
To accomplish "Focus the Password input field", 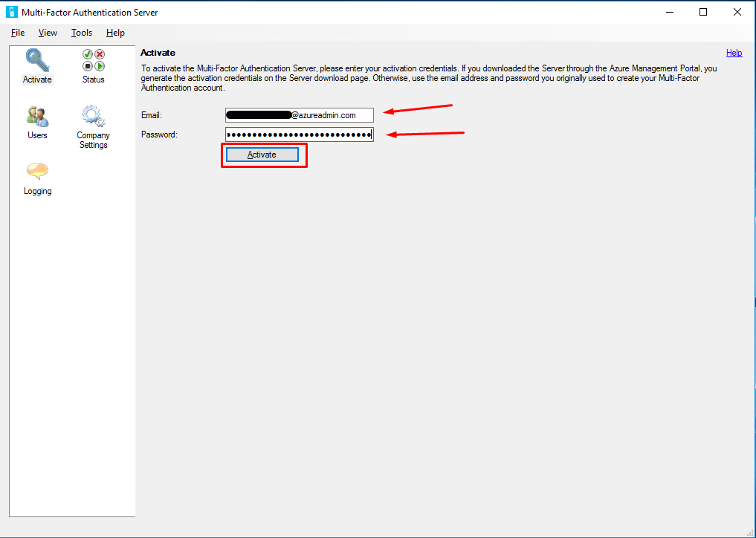I will click(x=300, y=134).
